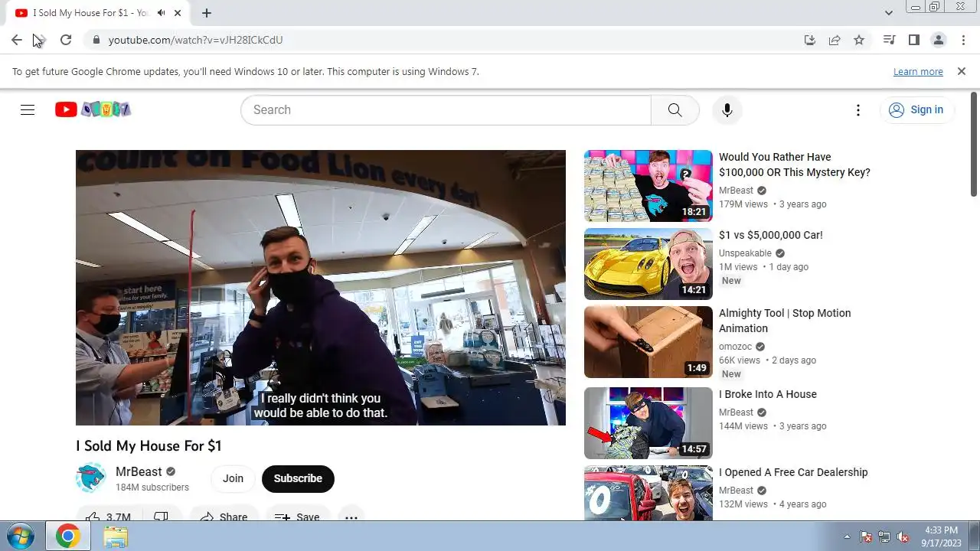Open omozoc channel name

[736, 347]
